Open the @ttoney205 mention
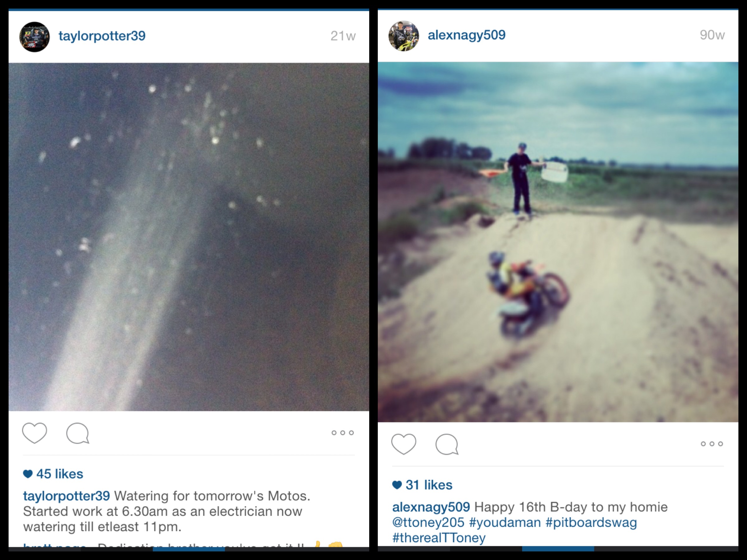 (428, 523)
